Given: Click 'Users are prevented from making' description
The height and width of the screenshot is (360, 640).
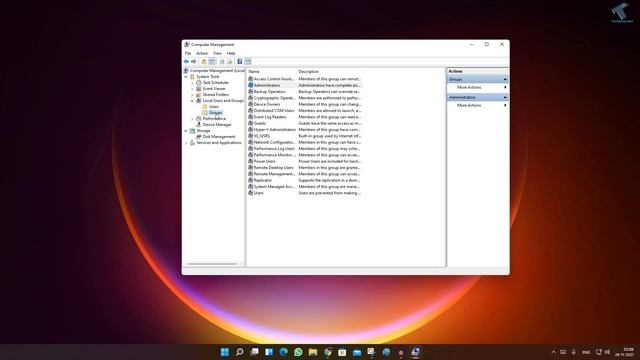Looking at the screenshot, I should coord(329,193).
